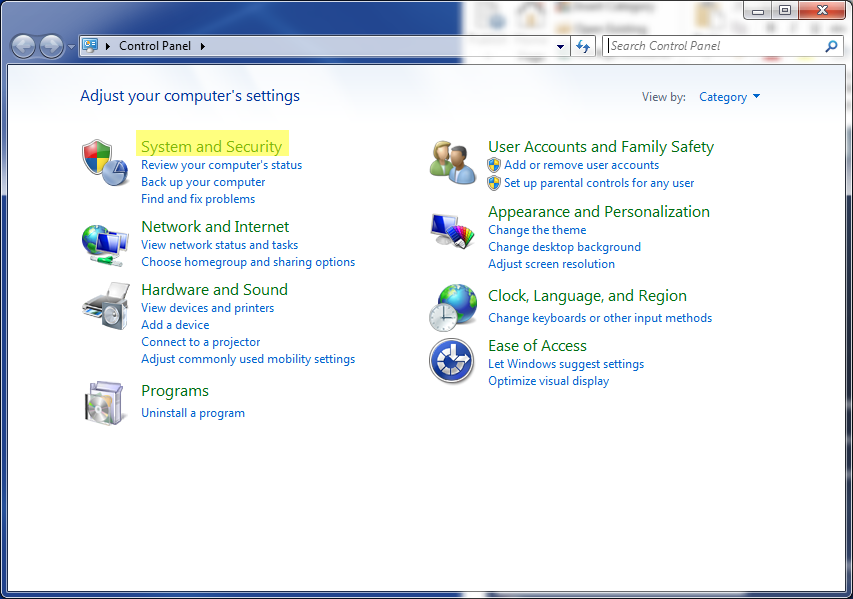Open System and Security category link

tap(212, 146)
